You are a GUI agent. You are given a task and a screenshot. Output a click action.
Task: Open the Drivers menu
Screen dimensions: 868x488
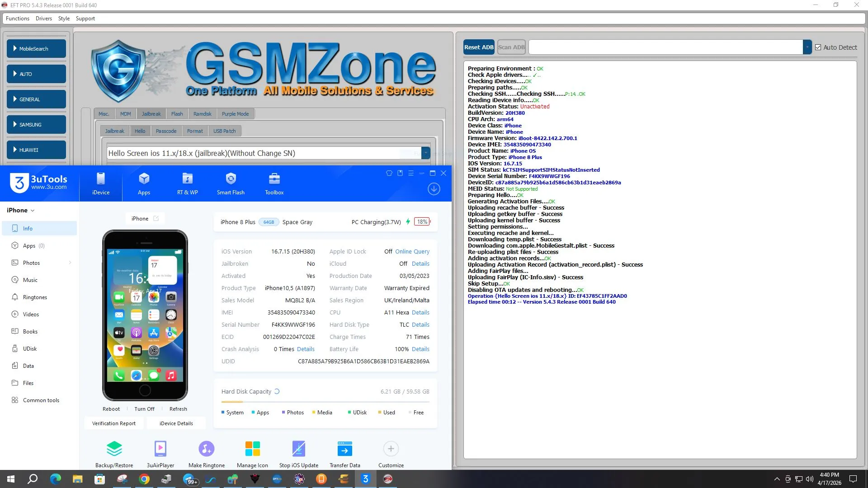coord(43,19)
